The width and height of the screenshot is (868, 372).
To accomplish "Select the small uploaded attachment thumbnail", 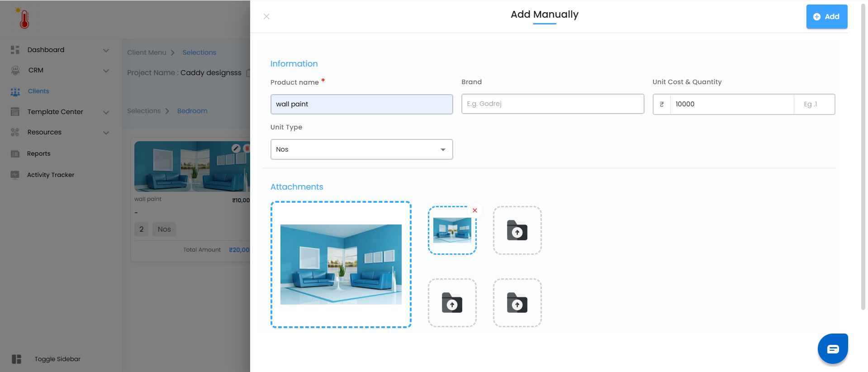I will (x=452, y=230).
